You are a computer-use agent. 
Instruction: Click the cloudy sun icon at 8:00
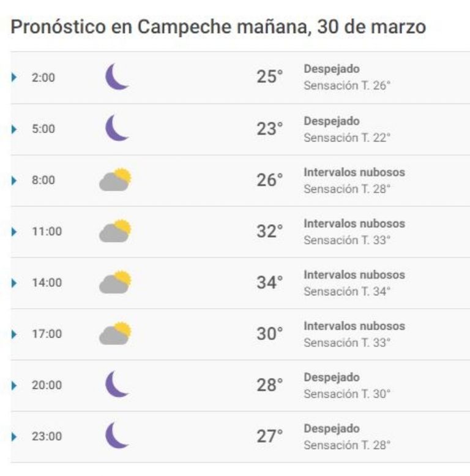point(116,179)
